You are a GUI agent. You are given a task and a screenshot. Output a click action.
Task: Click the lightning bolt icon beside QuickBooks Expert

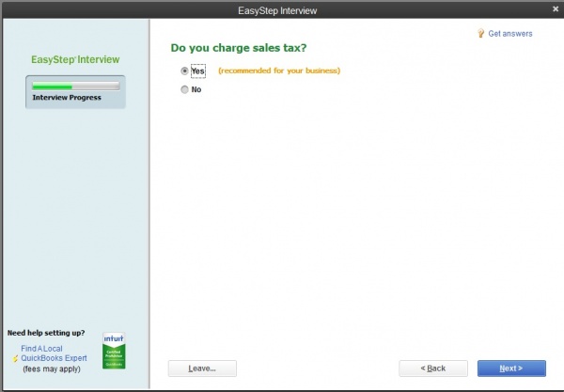coord(15,358)
